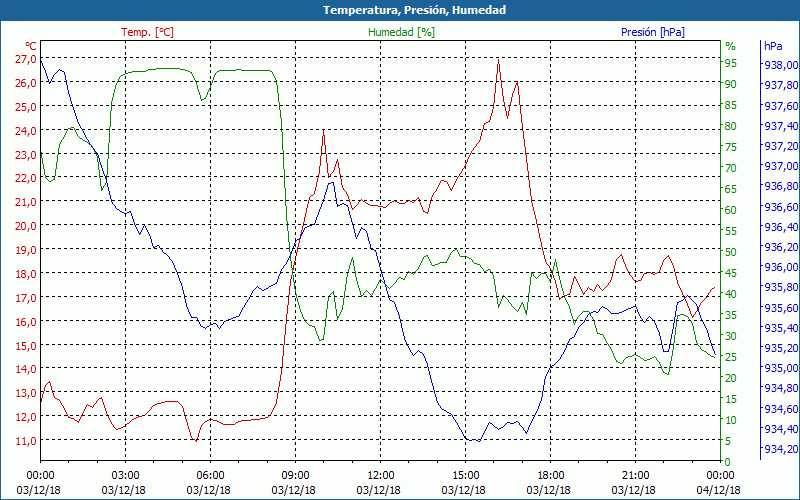This screenshot has height=500, width=800.
Task: Click the '937,80' pressure tick label
Action: coord(779,85)
